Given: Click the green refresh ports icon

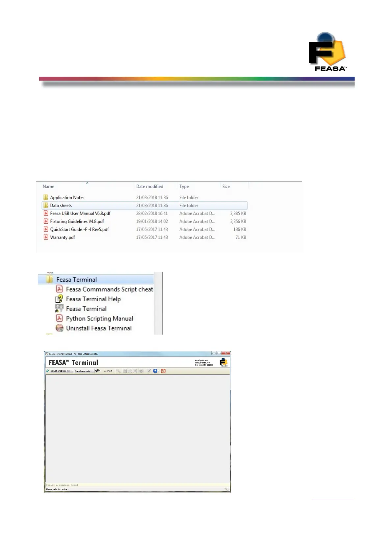Looking at the screenshot, I should 47,371.
